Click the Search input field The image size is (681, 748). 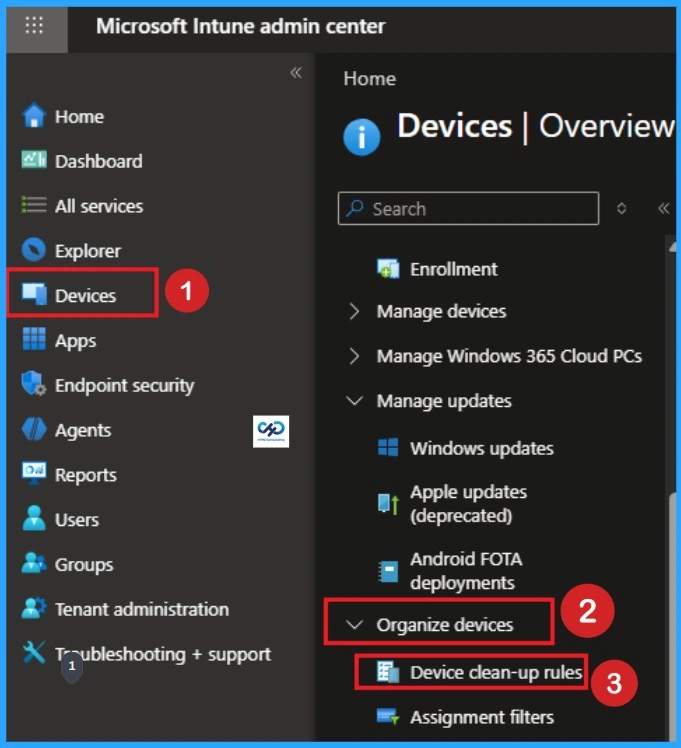(x=468, y=208)
